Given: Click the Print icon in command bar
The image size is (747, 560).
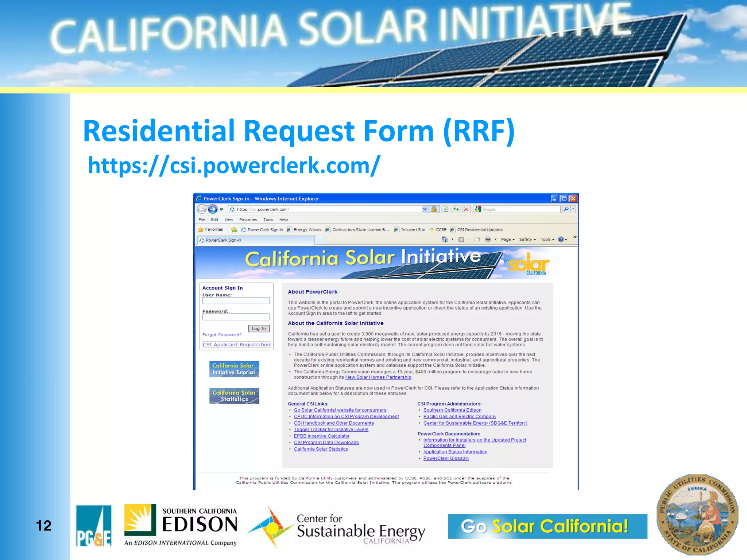Looking at the screenshot, I should [488, 240].
